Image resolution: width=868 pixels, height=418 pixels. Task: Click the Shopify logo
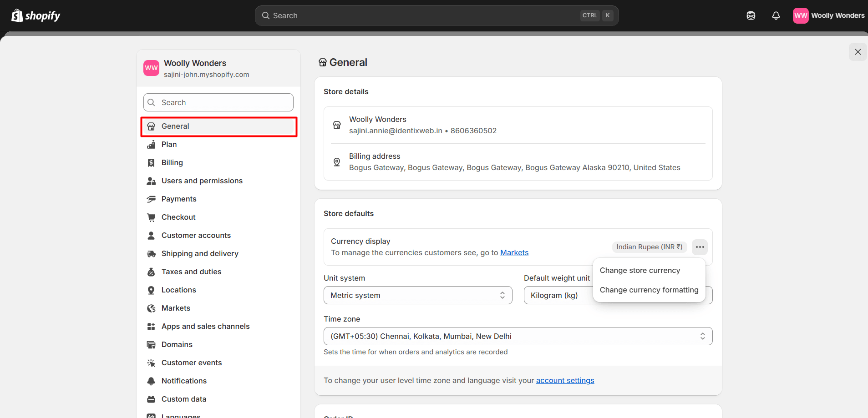click(x=36, y=15)
